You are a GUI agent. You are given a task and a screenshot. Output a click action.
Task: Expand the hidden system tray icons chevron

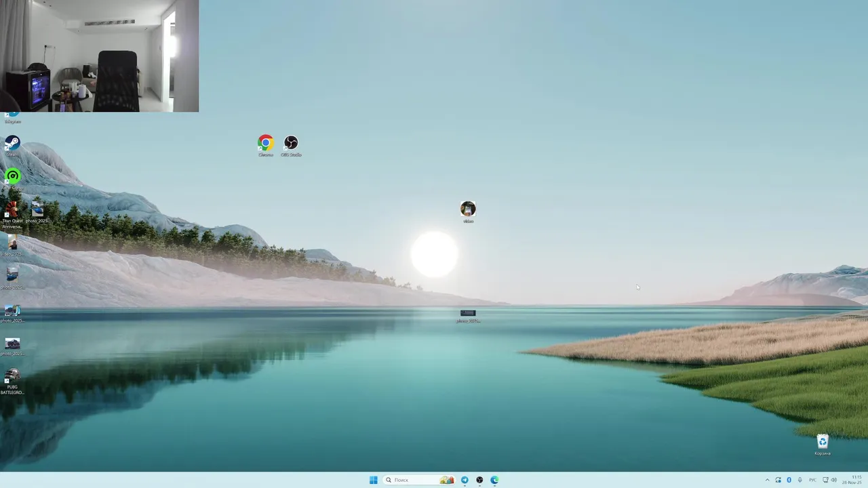tap(768, 480)
